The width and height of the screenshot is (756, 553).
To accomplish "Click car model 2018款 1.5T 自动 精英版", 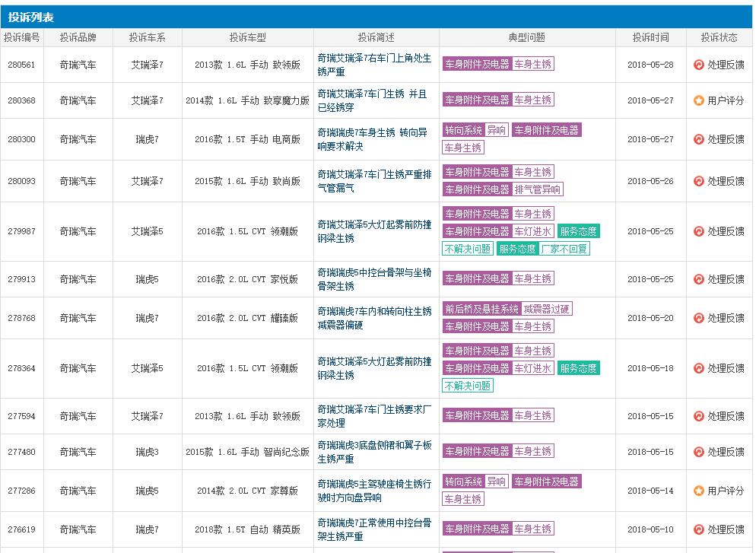I will pos(247,529).
